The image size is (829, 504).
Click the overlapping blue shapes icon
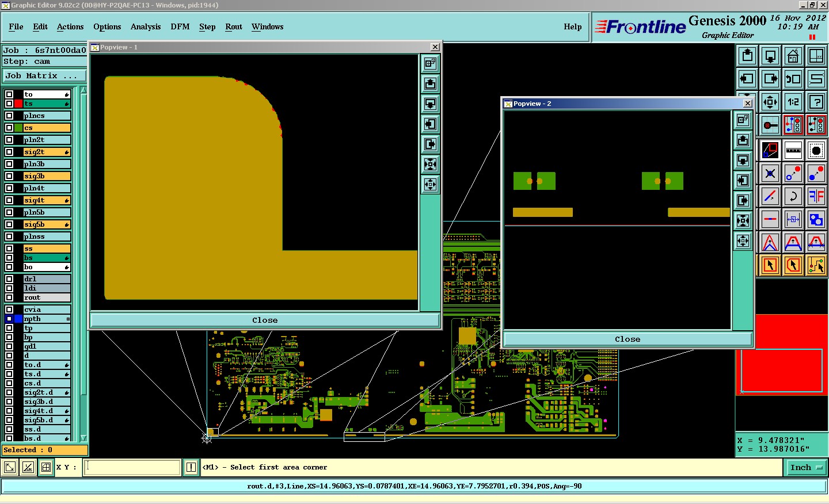point(816,219)
